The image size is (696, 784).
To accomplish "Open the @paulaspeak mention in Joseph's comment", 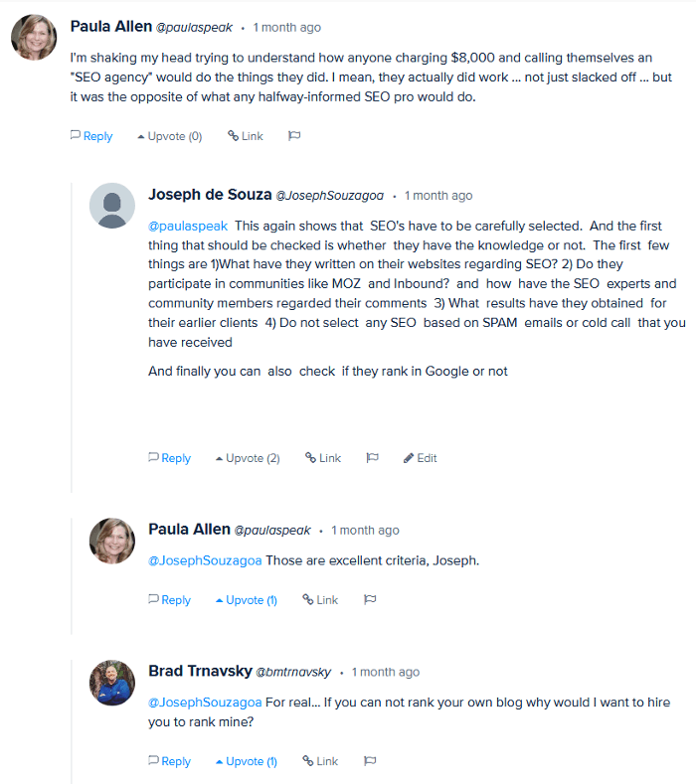I will tap(188, 227).
